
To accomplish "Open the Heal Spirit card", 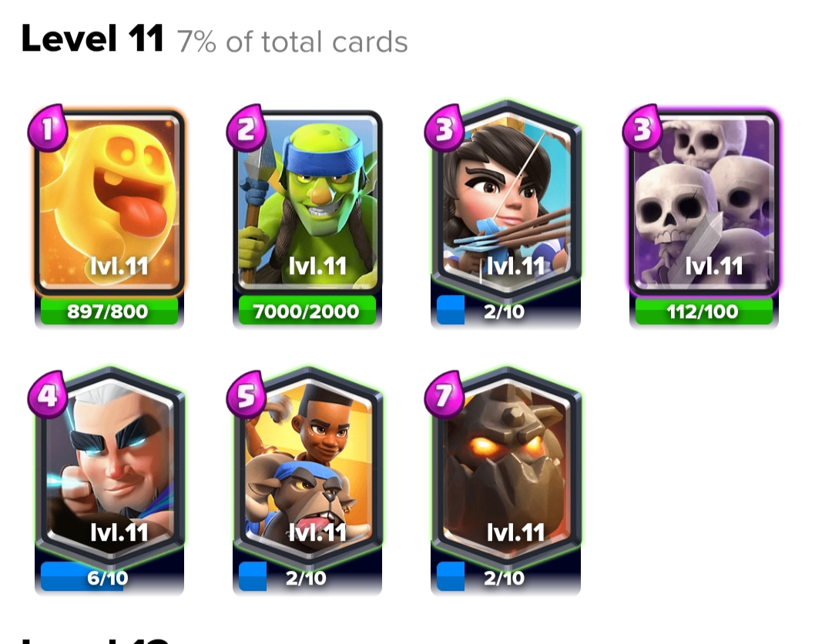I will 109,203.
